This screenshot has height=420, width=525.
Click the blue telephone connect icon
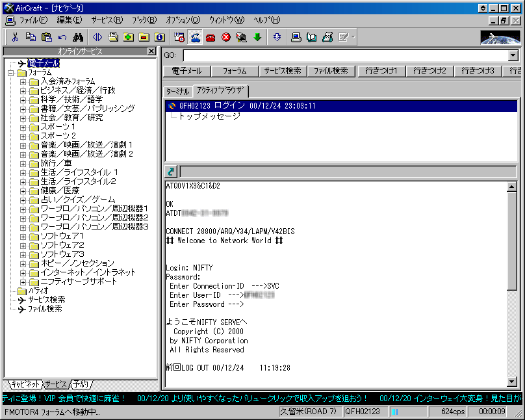pyautogui.click(x=195, y=37)
